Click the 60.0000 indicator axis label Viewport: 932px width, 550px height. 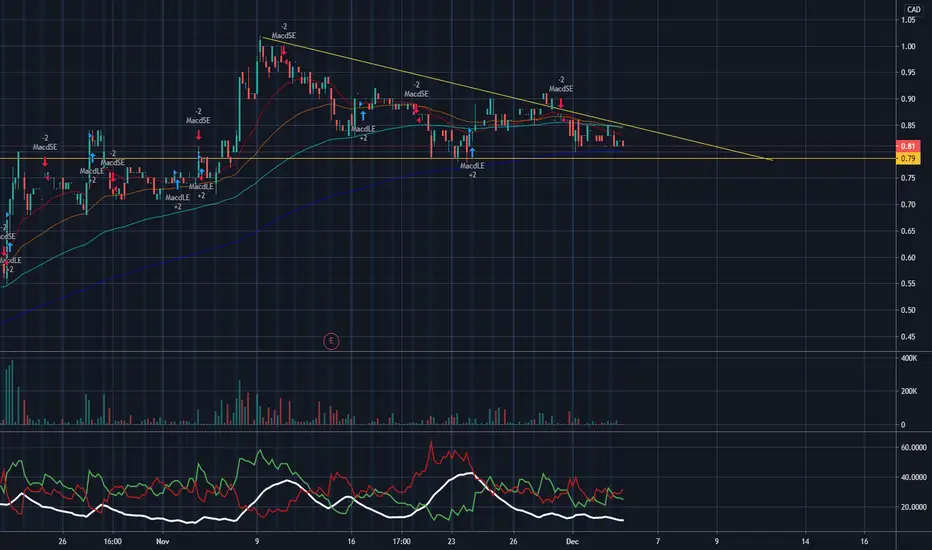pyautogui.click(x=914, y=447)
